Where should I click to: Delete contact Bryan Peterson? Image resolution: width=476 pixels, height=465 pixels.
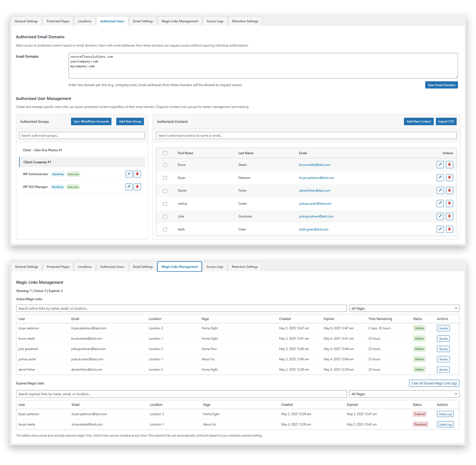click(450, 177)
